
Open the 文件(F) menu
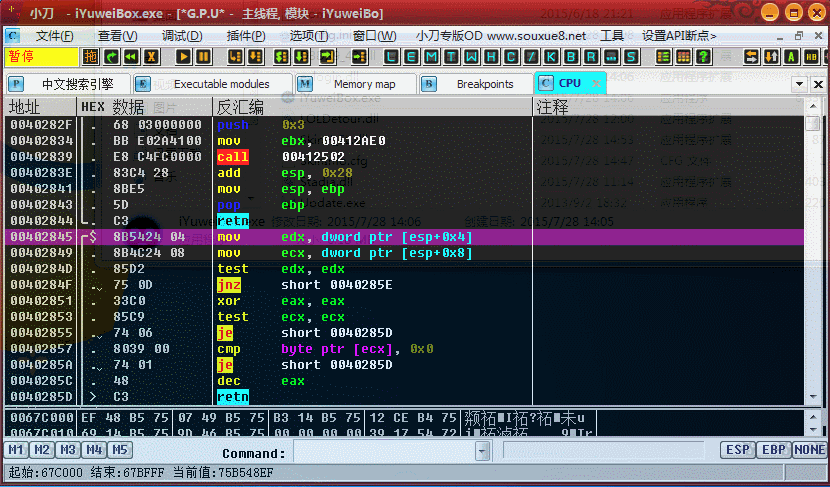55,36
